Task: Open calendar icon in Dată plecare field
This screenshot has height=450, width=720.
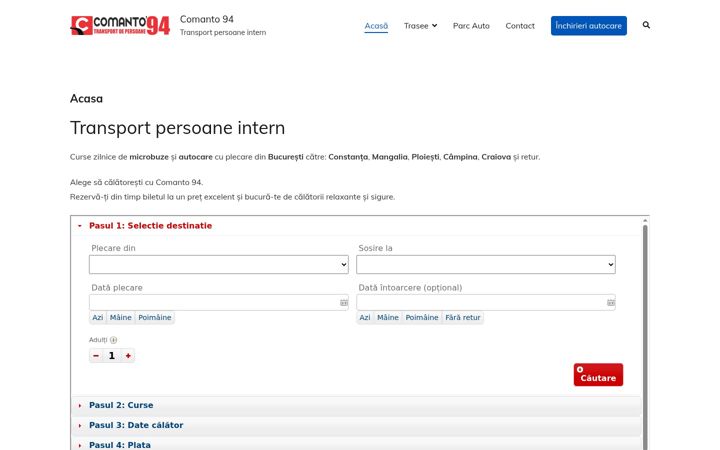Action: tap(344, 303)
